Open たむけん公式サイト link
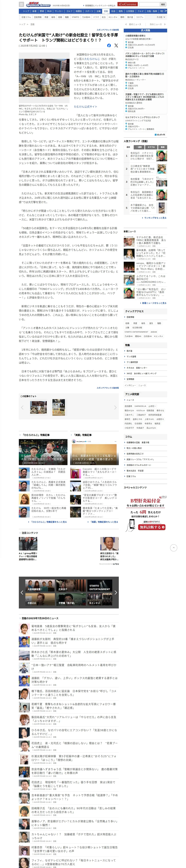This screenshot has height=868, width=186. click(x=85, y=106)
